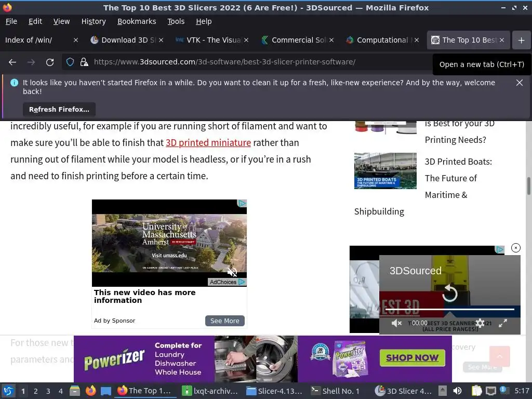The image size is (532, 399).
Task: Click the page vertical scrollbar thumb
Action: click(x=528, y=186)
